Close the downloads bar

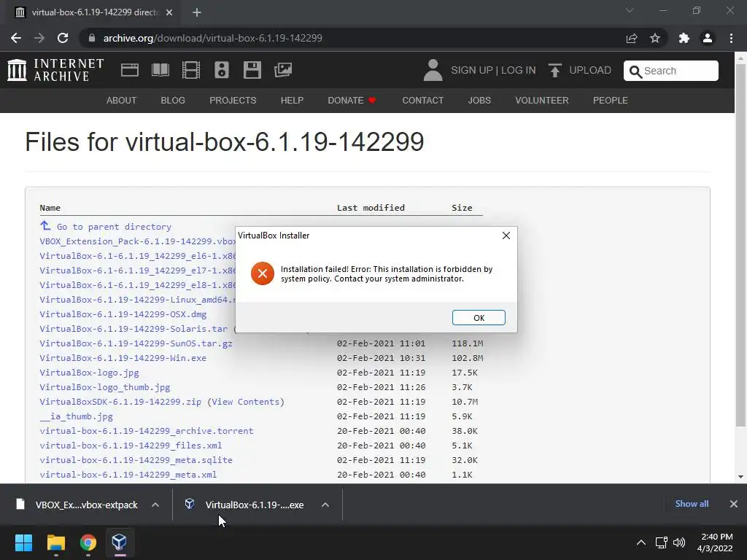point(734,504)
